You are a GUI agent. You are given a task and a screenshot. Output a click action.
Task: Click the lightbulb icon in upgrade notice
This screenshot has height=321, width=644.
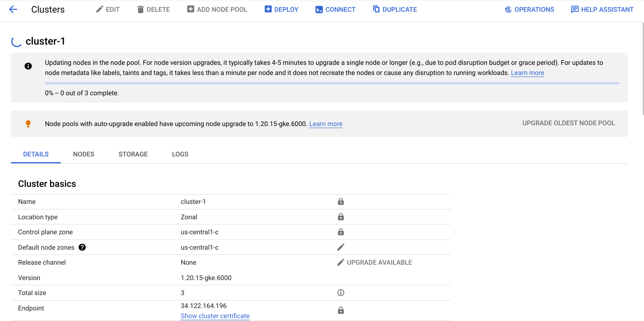(x=28, y=124)
